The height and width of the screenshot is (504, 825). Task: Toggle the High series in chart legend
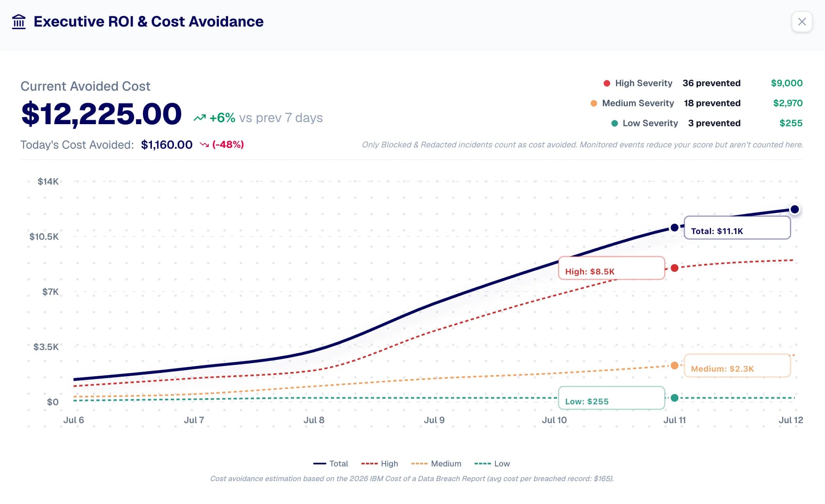(x=379, y=464)
